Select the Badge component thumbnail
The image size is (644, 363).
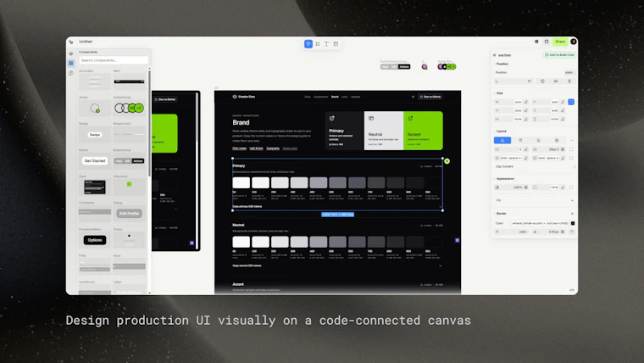pos(94,135)
